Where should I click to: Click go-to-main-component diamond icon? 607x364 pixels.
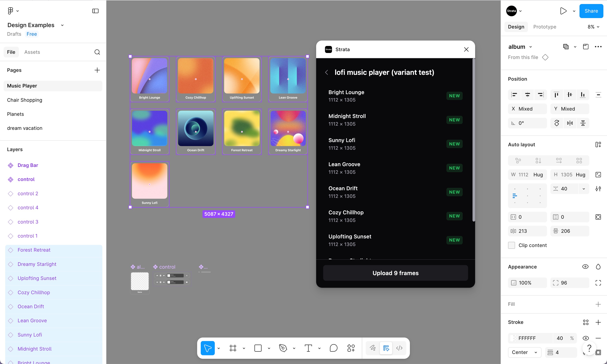point(545,57)
